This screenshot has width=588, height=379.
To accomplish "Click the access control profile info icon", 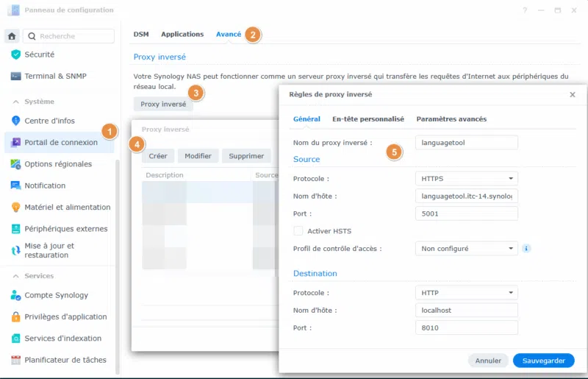I will [526, 248].
